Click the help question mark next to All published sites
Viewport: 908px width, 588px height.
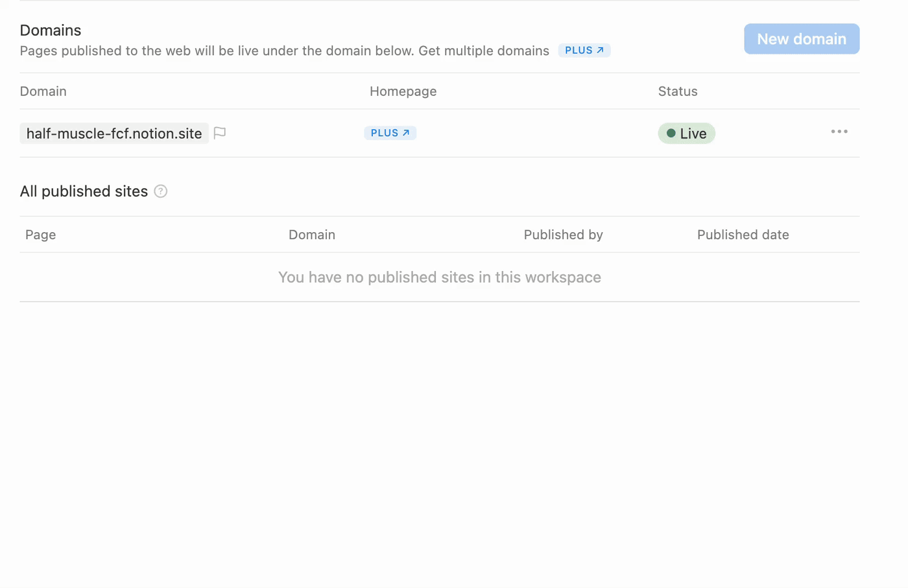(161, 191)
